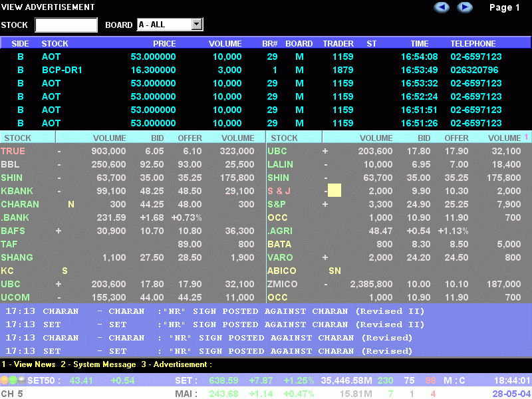Click the date 28-05-04

click(x=511, y=394)
